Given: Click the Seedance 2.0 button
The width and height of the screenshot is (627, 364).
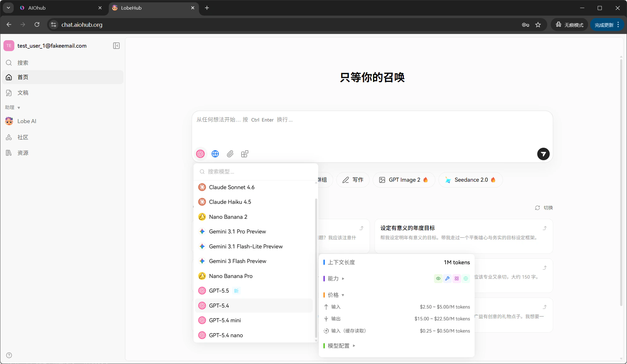Looking at the screenshot, I should [471, 180].
